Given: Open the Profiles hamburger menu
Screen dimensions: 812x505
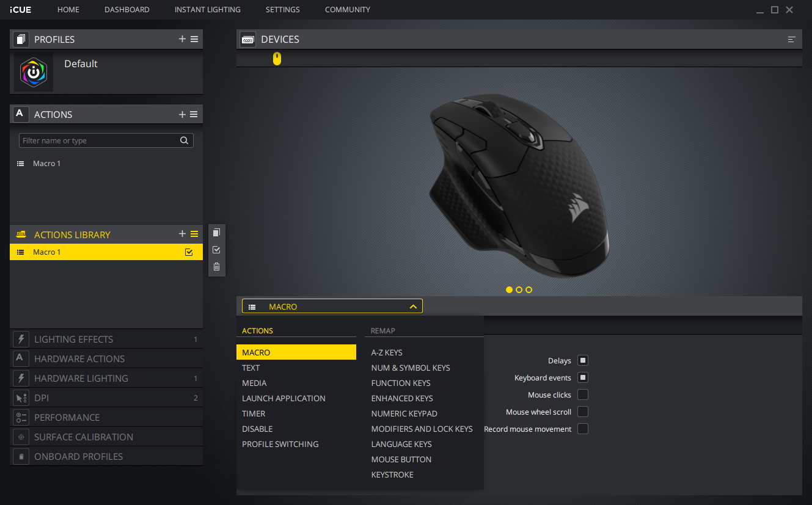Looking at the screenshot, I should click(x=194, y=39).
